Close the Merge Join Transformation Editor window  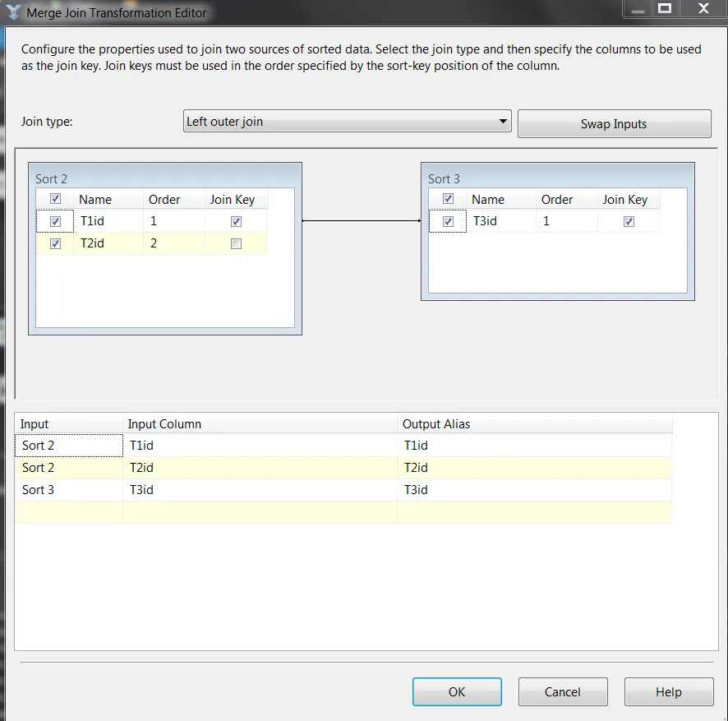tap(704, 8)
